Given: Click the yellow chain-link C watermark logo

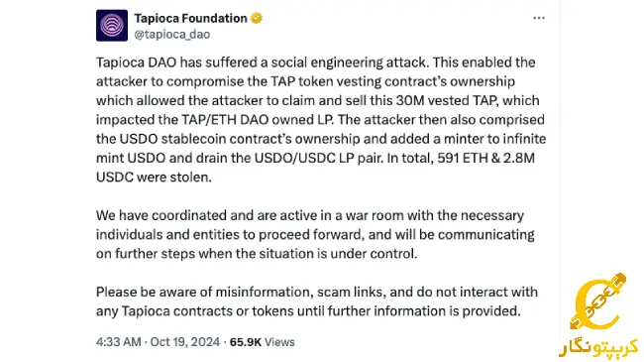Looking at the screenshot, I should 598,302.
